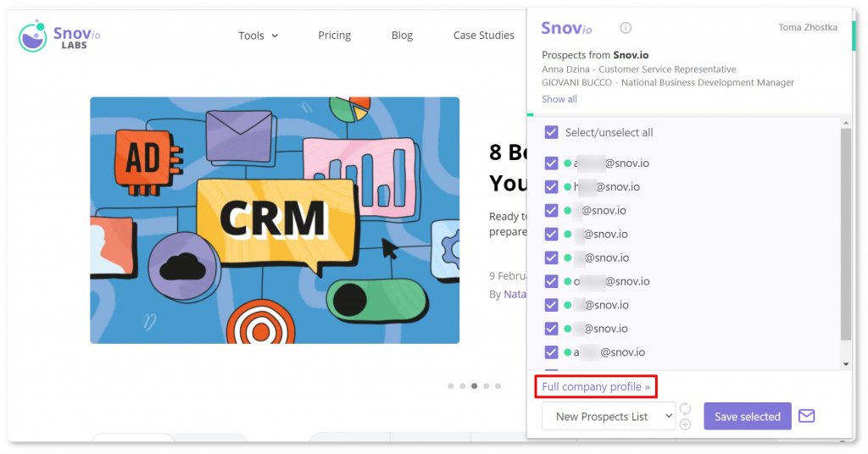Click the email list scrollbar thumb
868x454 pixels.
point(845,235)
